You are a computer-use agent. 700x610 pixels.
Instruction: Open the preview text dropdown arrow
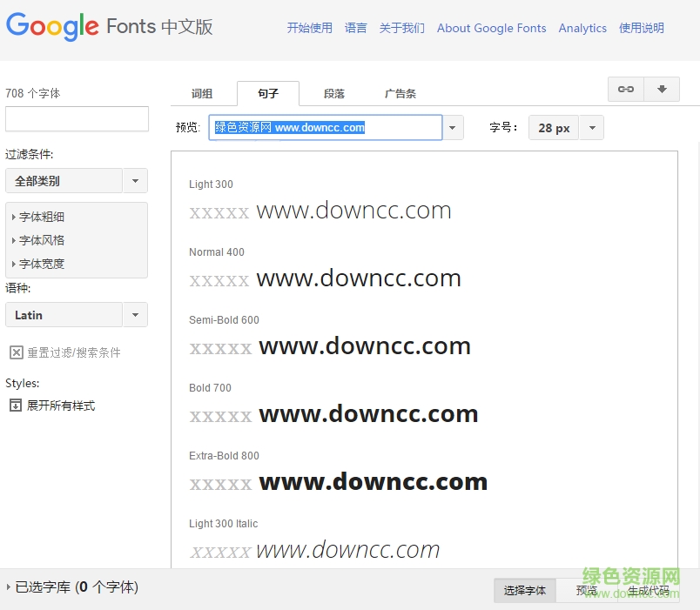click(x=452, y=127)
